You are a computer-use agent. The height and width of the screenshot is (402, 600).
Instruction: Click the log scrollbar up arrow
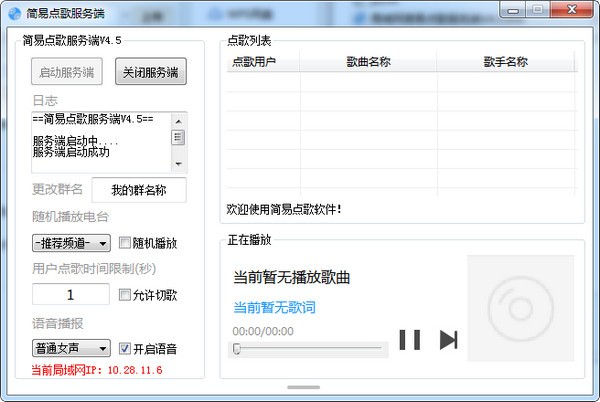(178, 122)
